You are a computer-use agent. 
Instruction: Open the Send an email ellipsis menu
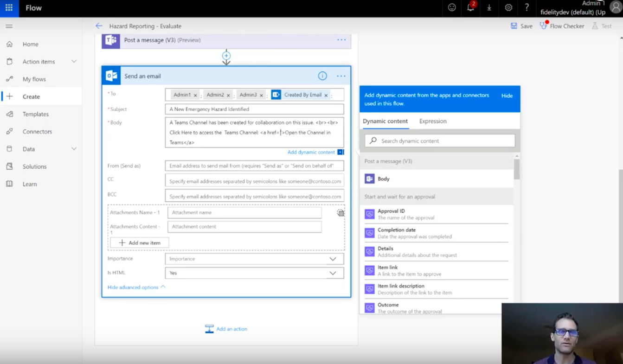341,76
